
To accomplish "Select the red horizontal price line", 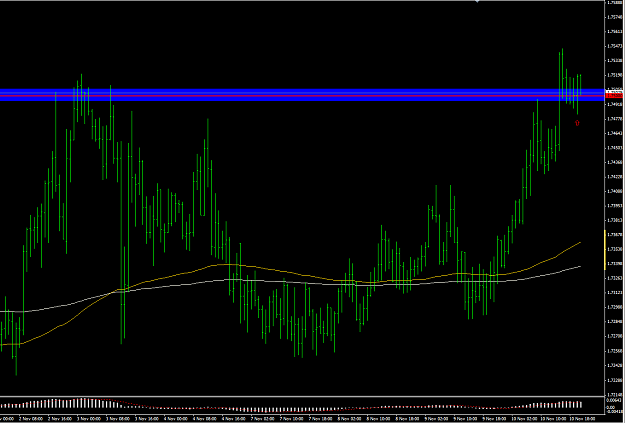I will coord(302,96).
